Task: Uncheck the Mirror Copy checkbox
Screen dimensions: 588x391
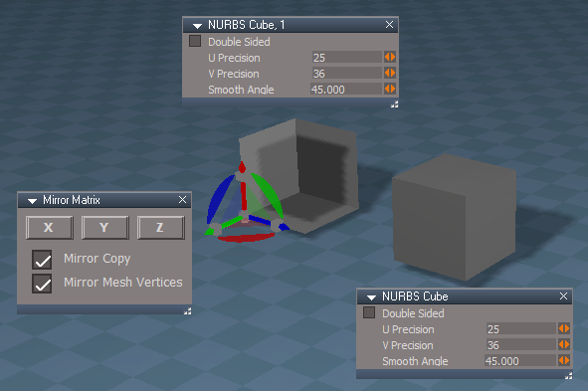Action: pos(42,260)
